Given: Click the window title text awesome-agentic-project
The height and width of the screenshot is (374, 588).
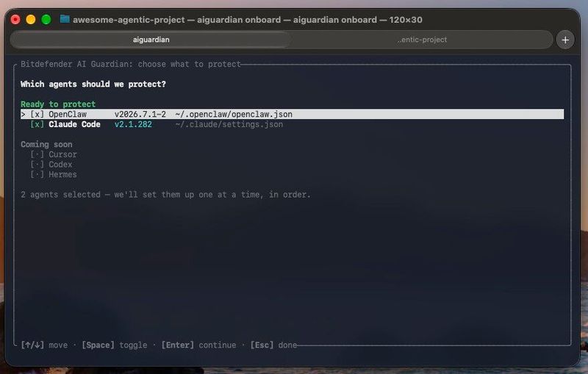Looking at the screenshot, I should pos(129,20).
